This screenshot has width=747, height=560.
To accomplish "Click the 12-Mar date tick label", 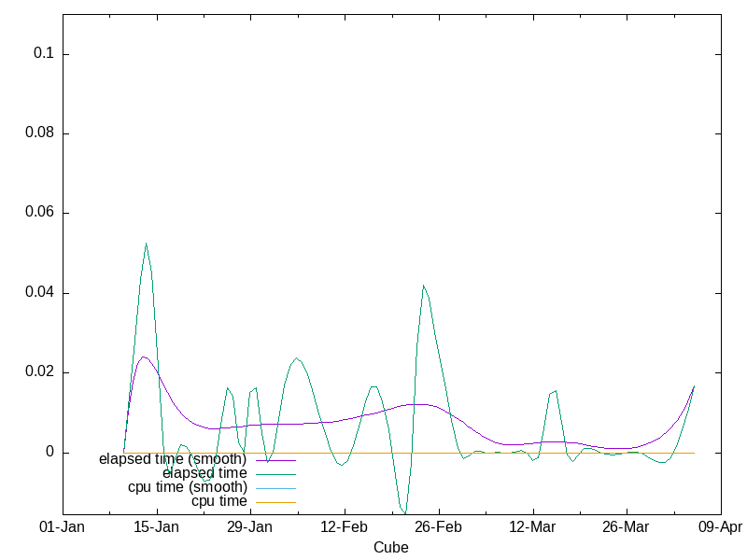I will coord(532,527).
